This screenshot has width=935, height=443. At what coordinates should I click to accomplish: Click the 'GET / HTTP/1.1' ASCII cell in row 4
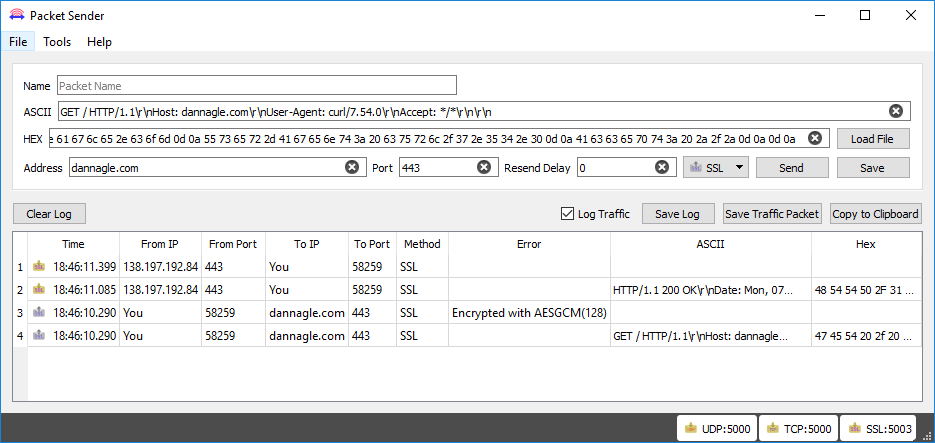coord(710,335)
